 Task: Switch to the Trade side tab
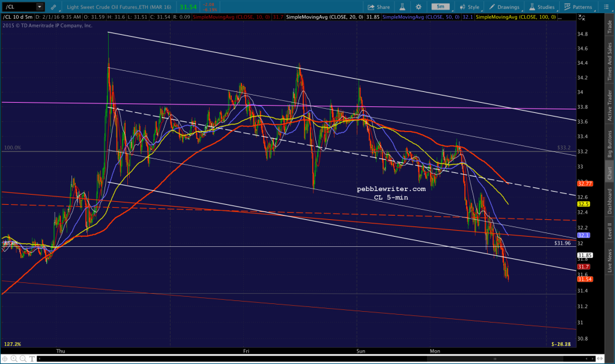click(610, 26)
